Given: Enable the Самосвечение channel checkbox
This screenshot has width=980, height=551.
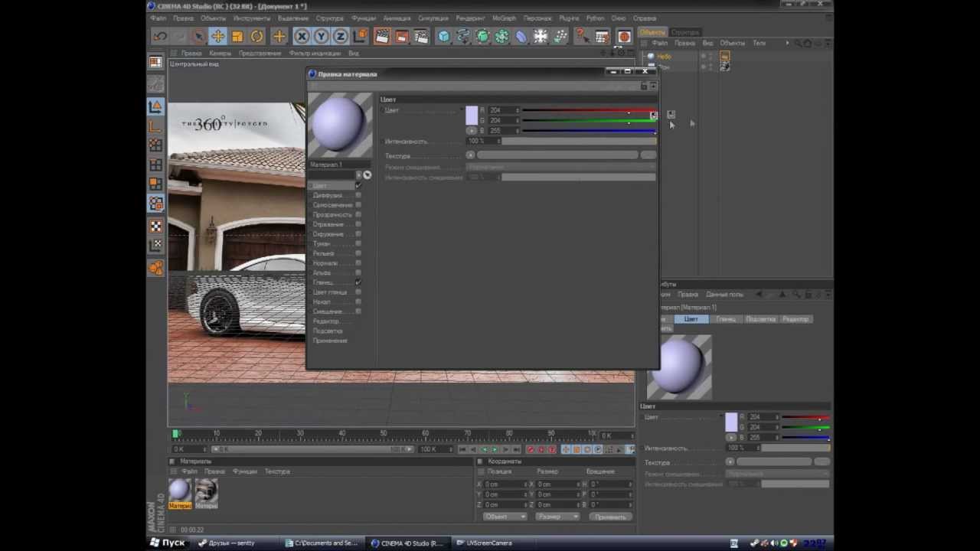Looking at the screenshot, I should (x=358, y=205).
